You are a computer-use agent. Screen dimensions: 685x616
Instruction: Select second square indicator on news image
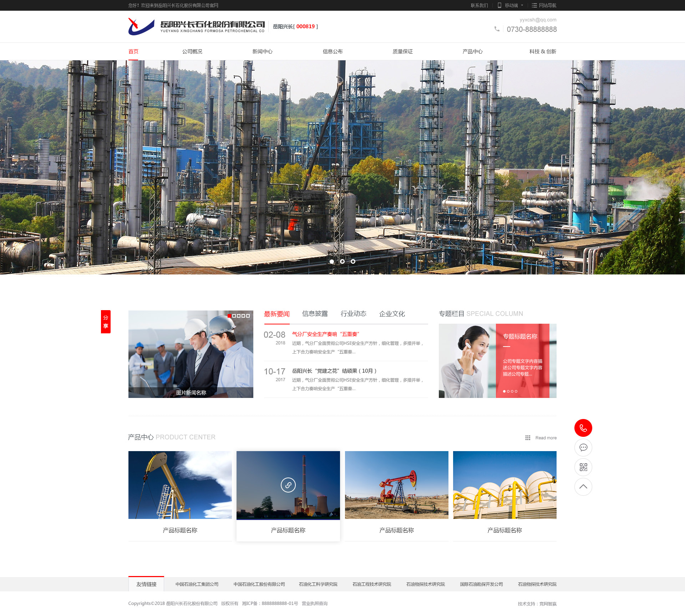tap(234, 316)
